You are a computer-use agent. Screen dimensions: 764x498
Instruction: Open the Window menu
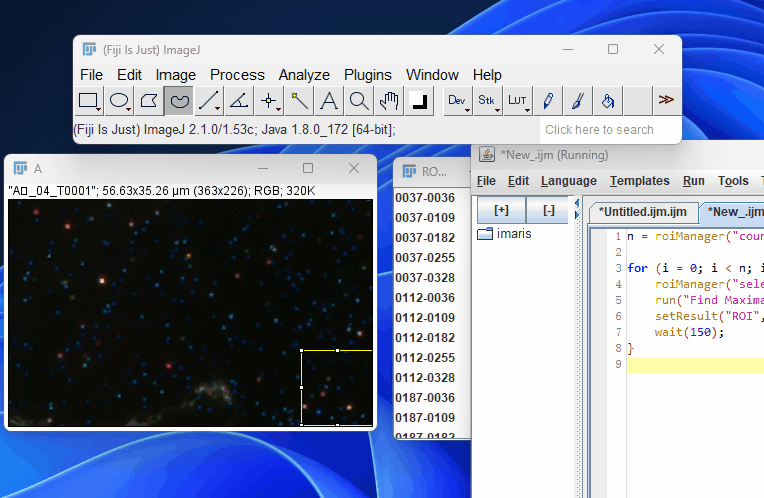[432, 75]
